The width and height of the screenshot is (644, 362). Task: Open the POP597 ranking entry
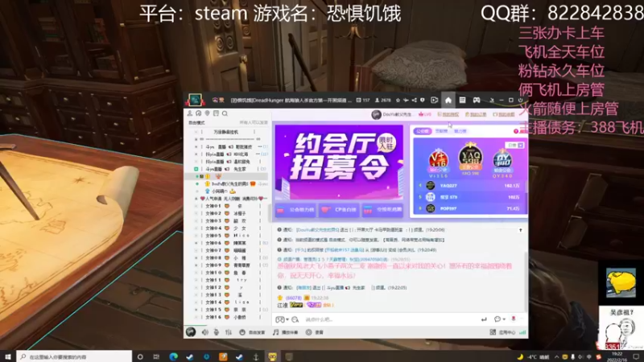pos(470,208)
